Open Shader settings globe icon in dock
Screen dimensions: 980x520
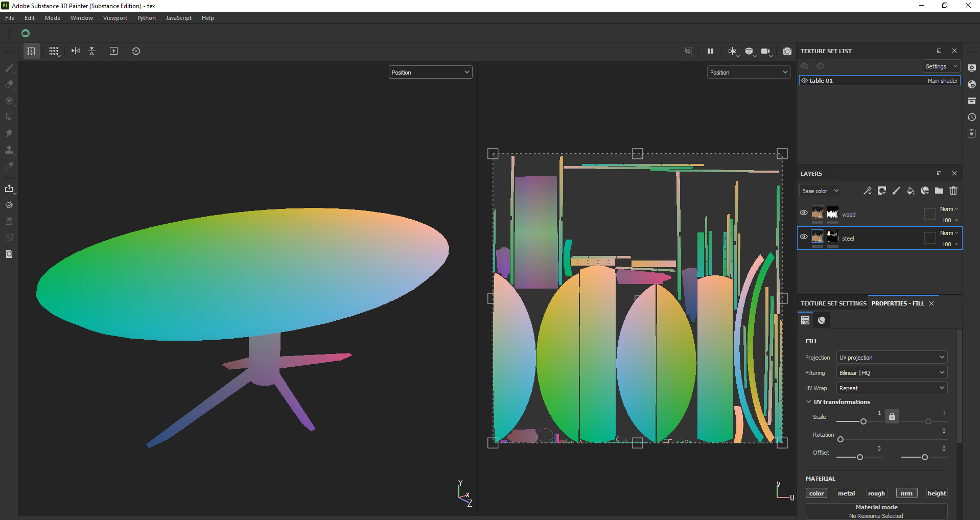972,84
